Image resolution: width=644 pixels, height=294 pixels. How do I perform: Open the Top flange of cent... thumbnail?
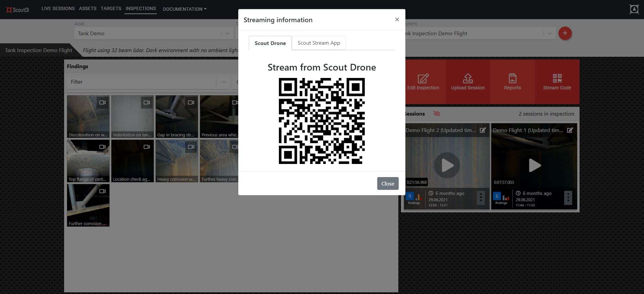pyautogui.click(x=88, y=161)
